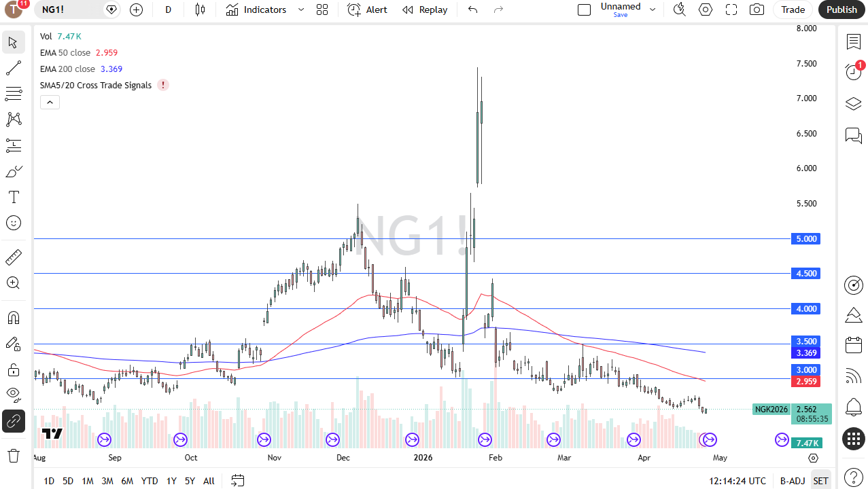The width and height of the screenshot is (868, 489).
Task: Undo the last action
Action: (x=473, y=10)
